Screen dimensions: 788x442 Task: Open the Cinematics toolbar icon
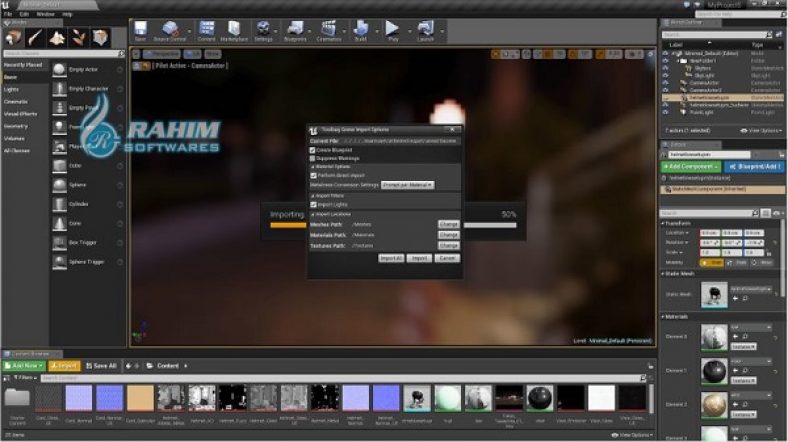coord(329,30)
